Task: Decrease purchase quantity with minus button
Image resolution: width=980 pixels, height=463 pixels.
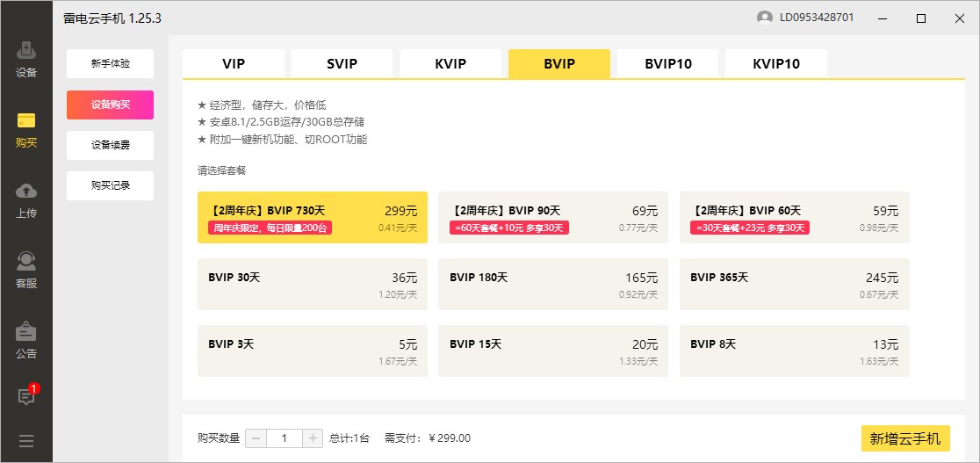Action: pyautogui.click(x=256, y=438)
